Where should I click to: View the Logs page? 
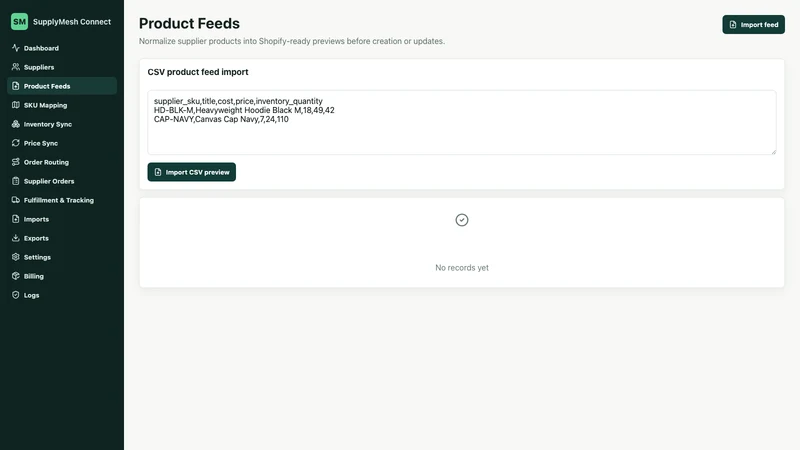[x=62, y=295]
